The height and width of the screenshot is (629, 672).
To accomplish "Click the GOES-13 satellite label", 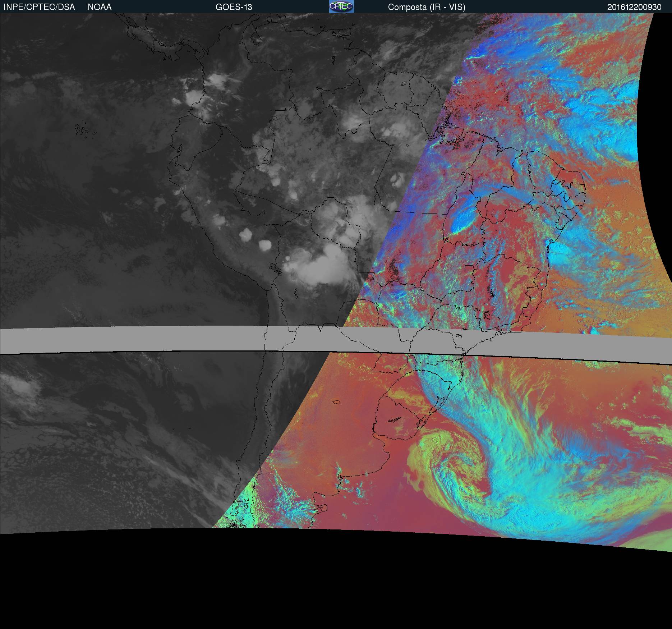I will tap(234, 7).
